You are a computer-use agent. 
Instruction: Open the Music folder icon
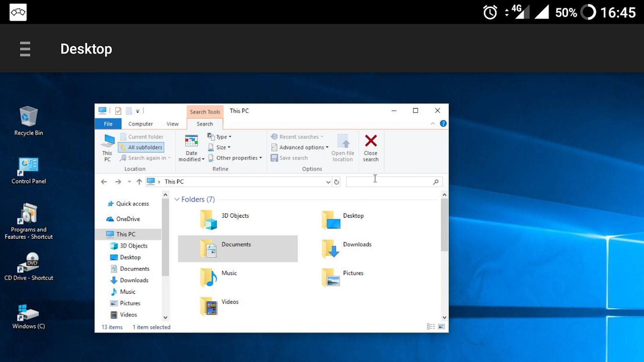coord(208,277)
